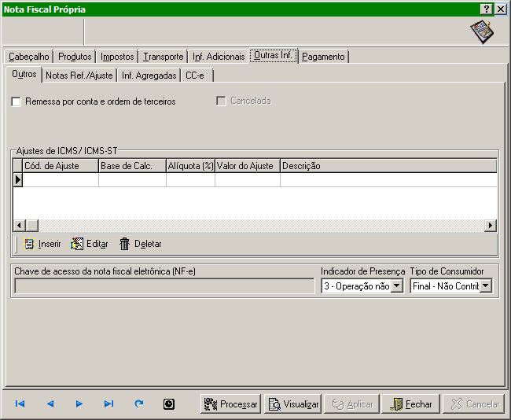The width and height of the screenshot is (511, 420).
Task: Go to previous record arrow
Action: click(x=50, y=403)
